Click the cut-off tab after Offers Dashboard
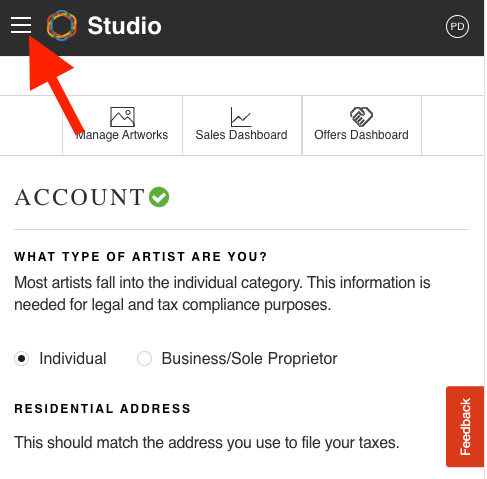Viewport: 487px width, 479px height. [x=453, y=125]
